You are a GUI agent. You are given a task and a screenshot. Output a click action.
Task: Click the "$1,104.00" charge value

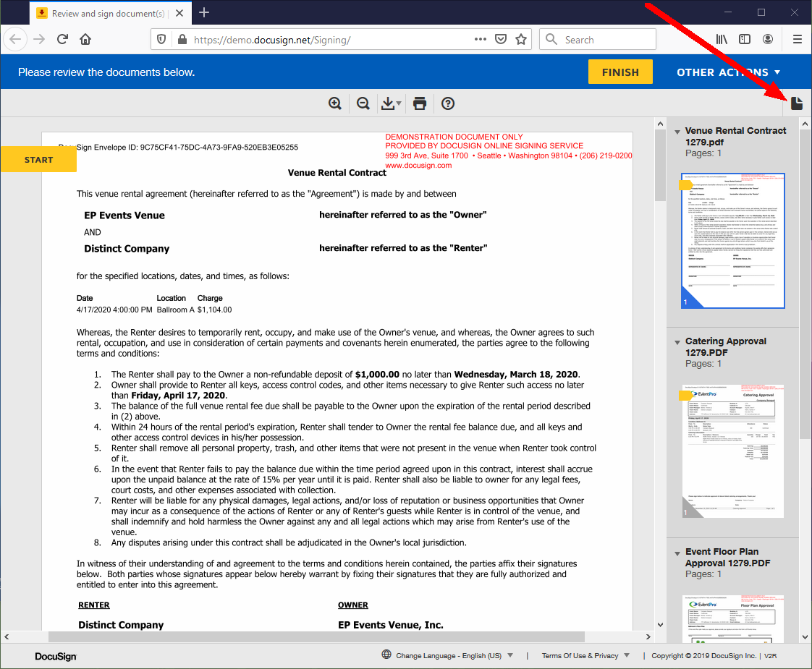(214, 310)
